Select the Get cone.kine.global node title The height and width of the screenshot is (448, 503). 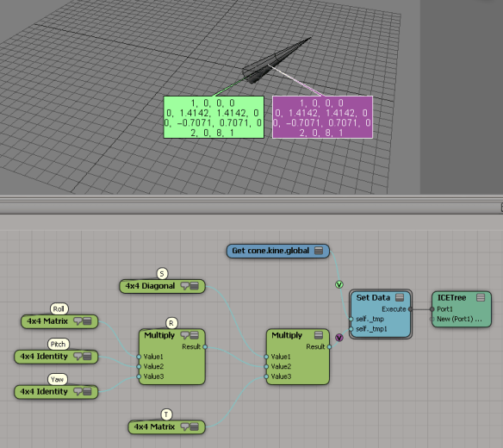270,251
